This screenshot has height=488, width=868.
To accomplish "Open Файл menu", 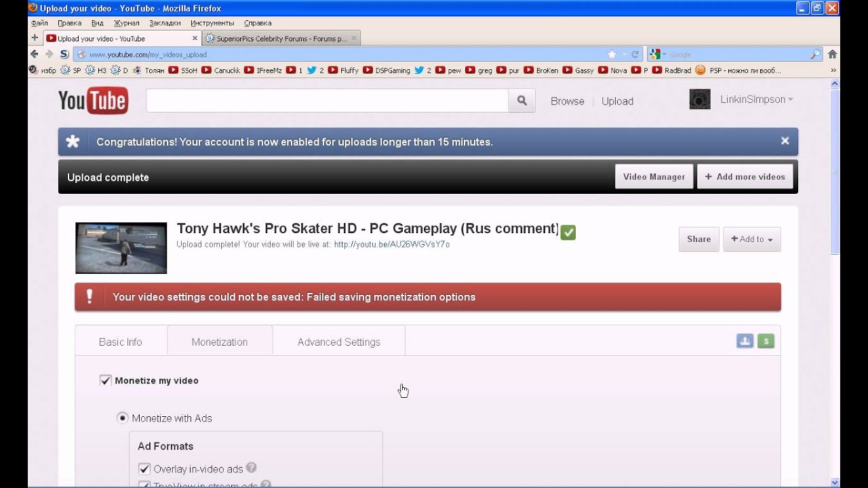I will (39, 23).
